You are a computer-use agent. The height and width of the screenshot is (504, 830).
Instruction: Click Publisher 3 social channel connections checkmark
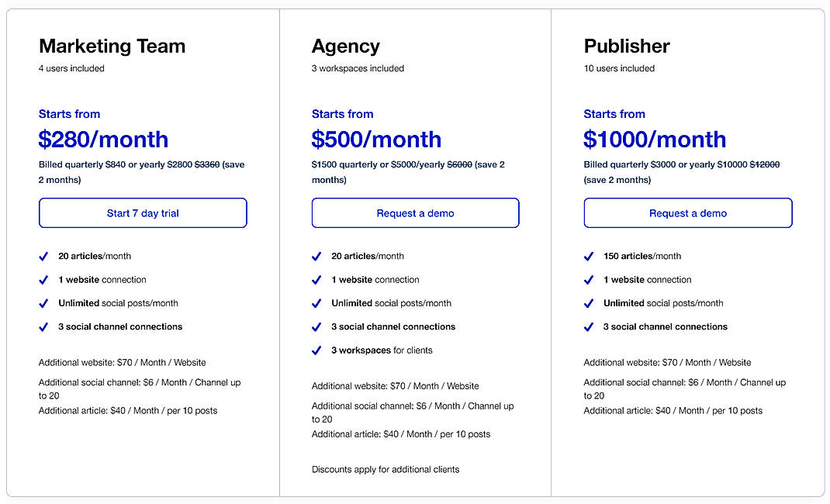(x=589, y=327)
